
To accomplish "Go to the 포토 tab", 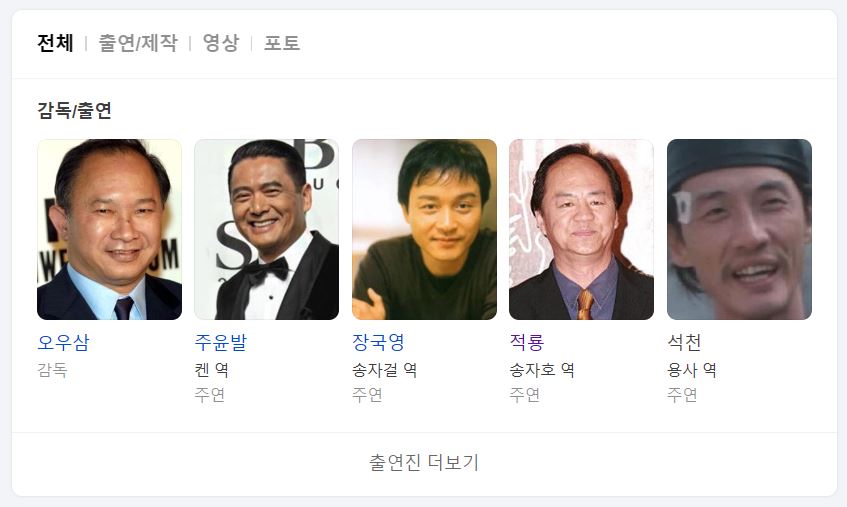I will [281, 43].
